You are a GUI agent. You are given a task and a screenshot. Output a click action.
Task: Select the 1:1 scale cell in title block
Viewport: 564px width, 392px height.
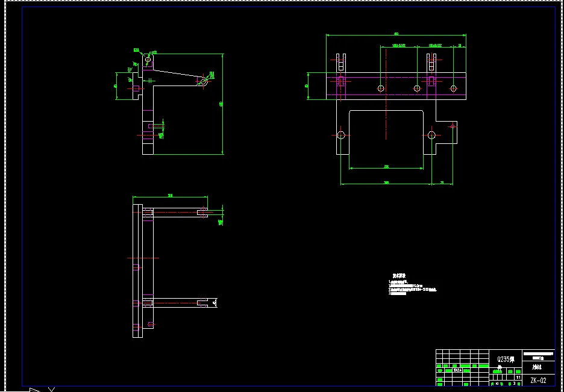[518, 378]
